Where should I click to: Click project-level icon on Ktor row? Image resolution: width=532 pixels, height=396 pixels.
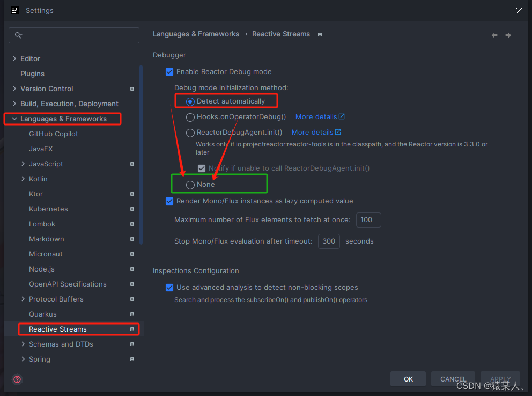pos(132,194)
